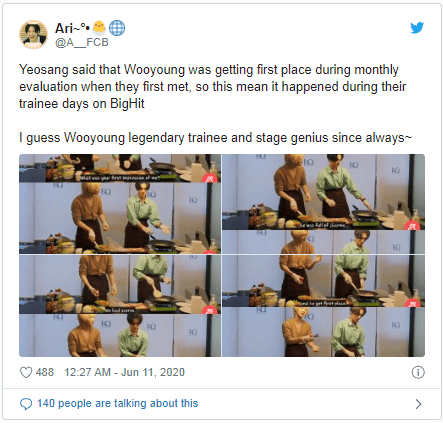Image resolution: width=443 pixels, height=423 pixels.
Task: Click the tweet text about Yeosang and Wooyoung
Action: tap(212, 87)
